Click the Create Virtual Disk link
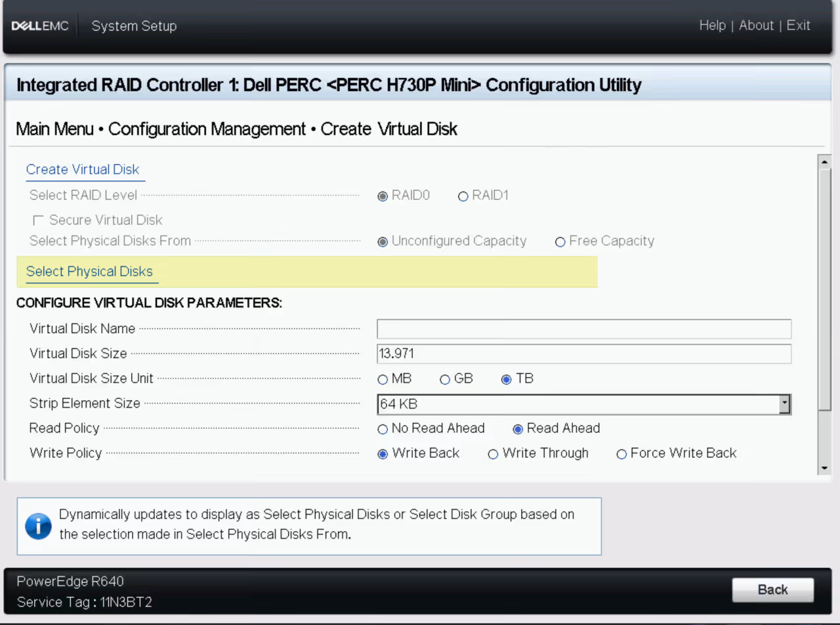Viewport: 840px width, 625px height. pos(83,169)
